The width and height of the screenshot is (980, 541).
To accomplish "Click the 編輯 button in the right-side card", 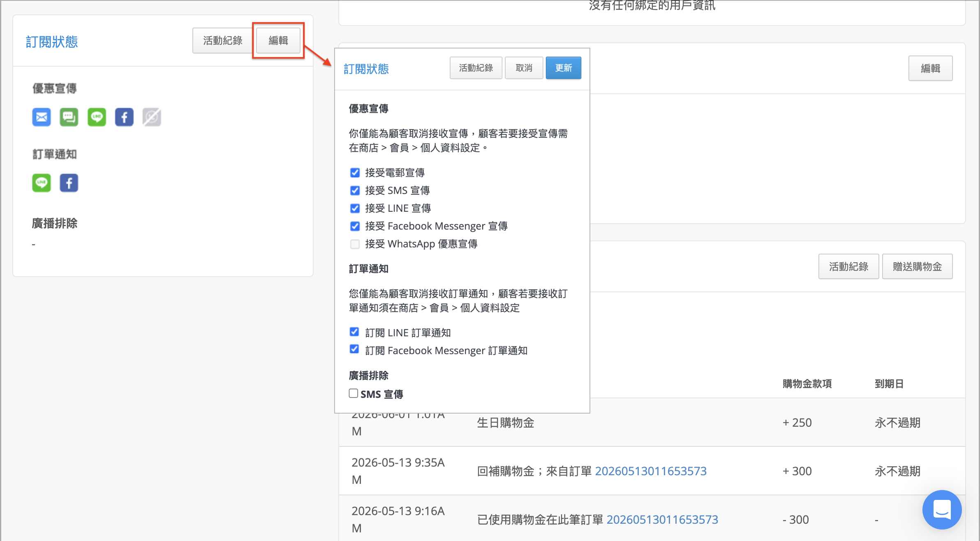I will [930, 68].
